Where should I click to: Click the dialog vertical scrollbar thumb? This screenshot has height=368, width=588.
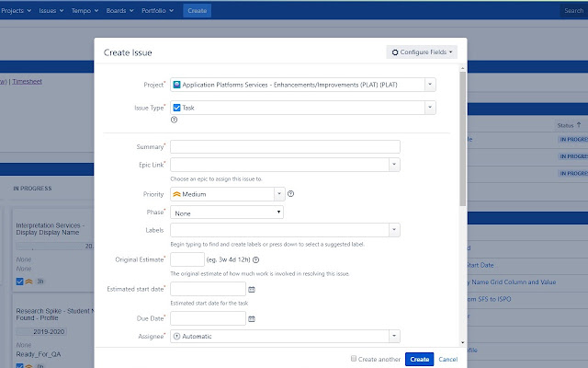pos(462,139)
